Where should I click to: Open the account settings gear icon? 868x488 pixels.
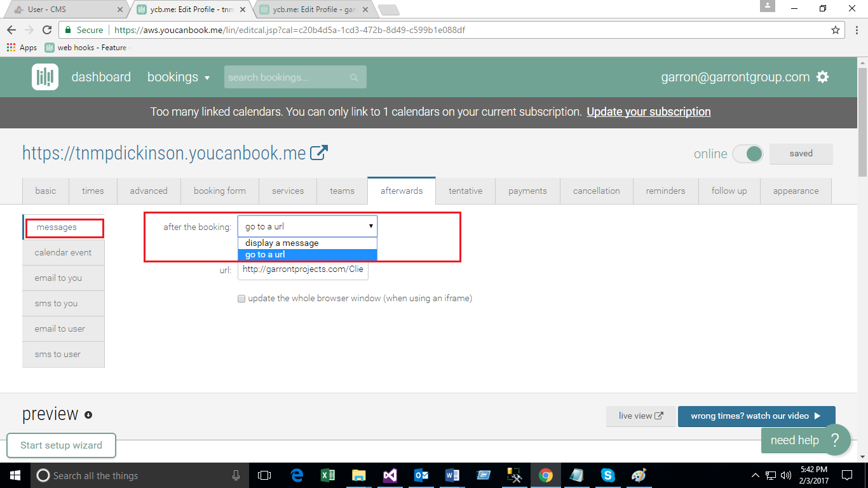(823, 77)
